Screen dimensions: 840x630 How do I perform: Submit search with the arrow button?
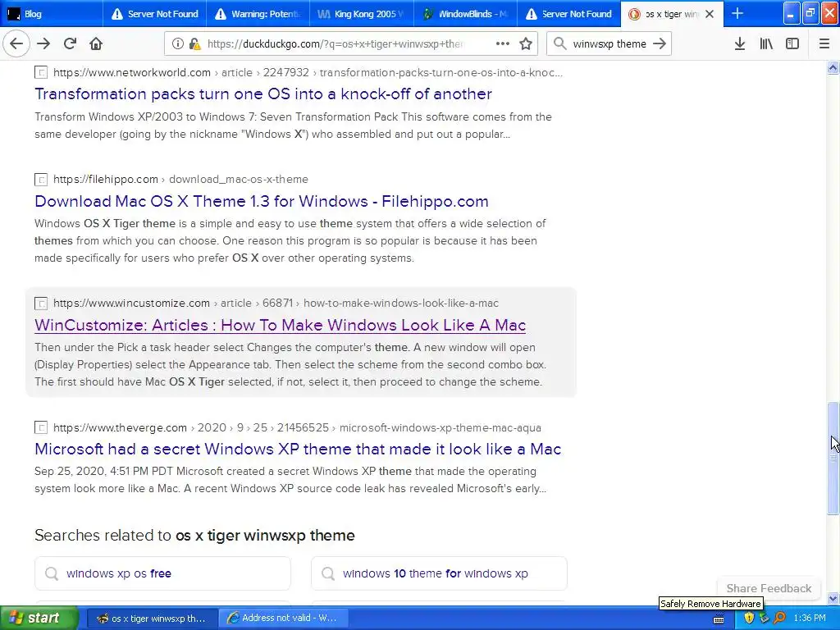point(660,44)
